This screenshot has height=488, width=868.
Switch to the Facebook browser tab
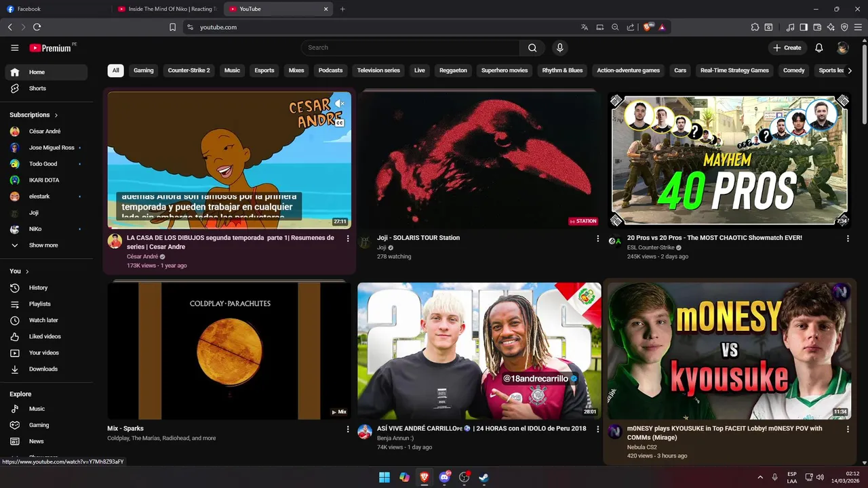tap(56, 9)
